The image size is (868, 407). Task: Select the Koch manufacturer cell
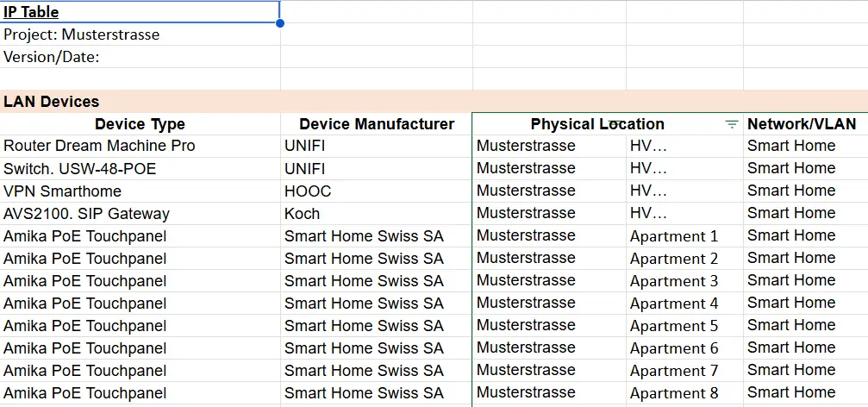click(x=377, y=214)
